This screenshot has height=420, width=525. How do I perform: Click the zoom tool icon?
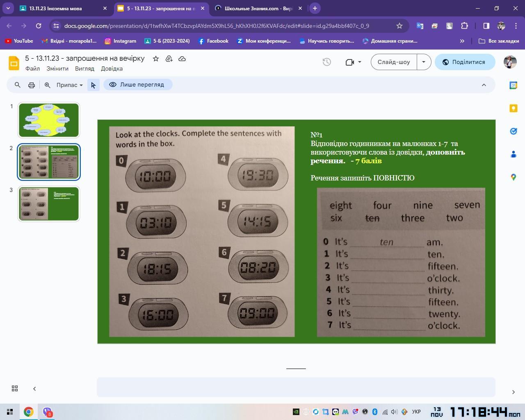(48, 85)
